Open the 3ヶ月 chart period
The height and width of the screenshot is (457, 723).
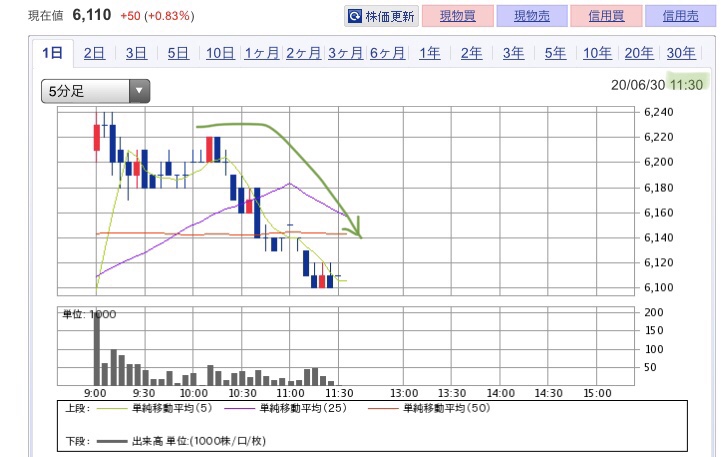pyautogui.click(x=345, y=53)
